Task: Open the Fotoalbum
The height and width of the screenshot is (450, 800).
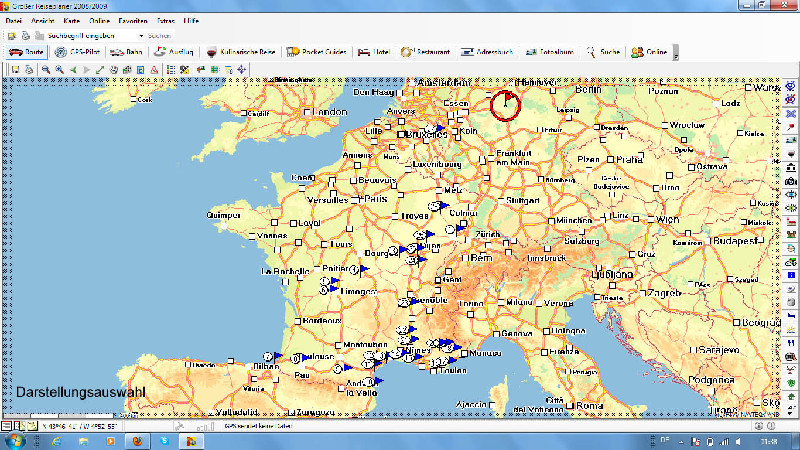Action: (x=550, y=52)
